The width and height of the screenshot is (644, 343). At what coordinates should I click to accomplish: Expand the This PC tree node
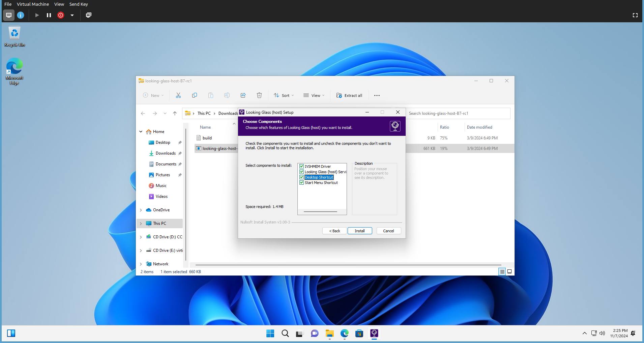tap(141, 223)
